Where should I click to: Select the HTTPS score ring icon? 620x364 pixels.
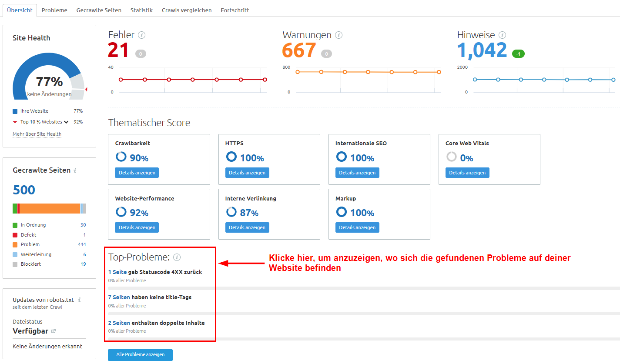[x=231, y=157]
